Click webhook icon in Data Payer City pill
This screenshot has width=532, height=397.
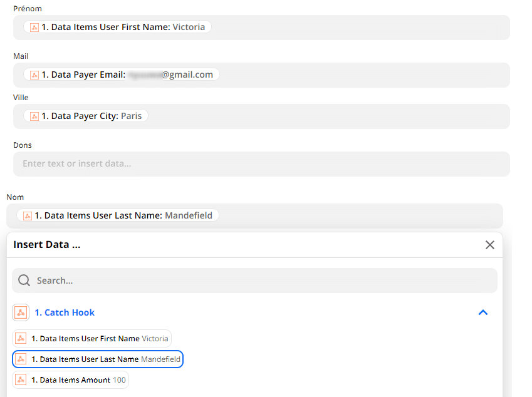34,116
